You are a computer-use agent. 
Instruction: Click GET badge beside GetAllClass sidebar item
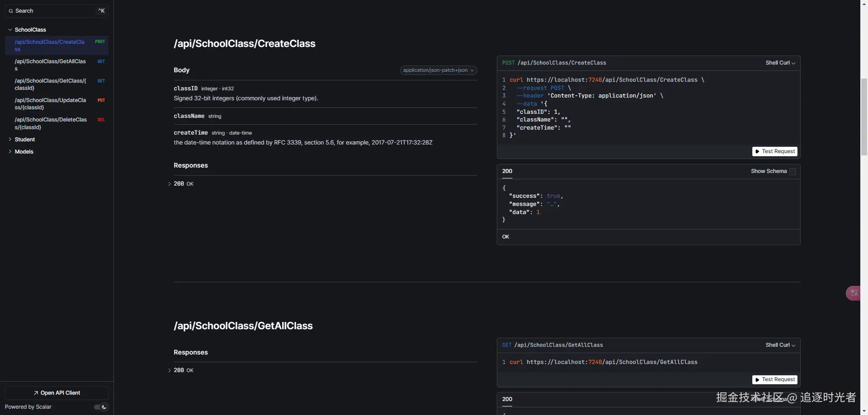click(x=101, y=61)
